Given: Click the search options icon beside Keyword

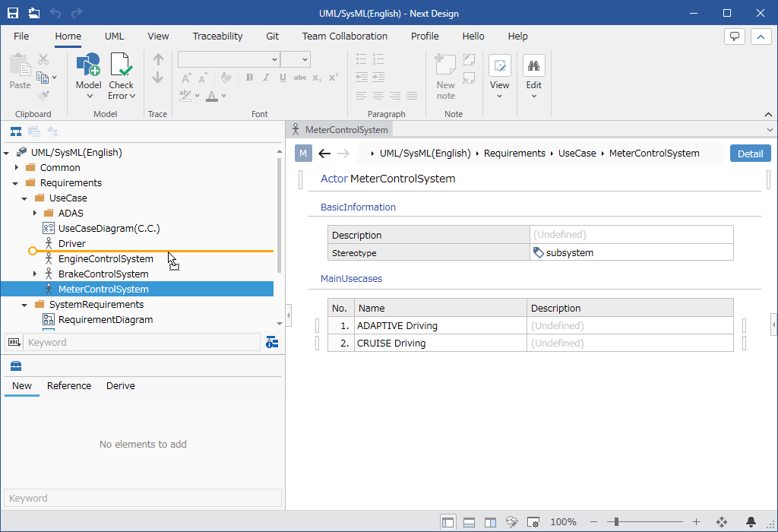Looking at the screenshot, I should point(272,343).
